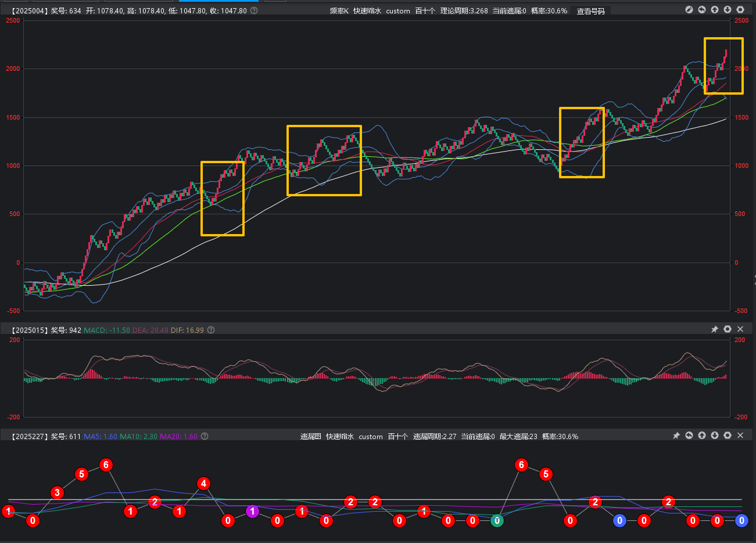Click the 查看号码 button
Viewport: 756px width, 543px height.
click(590, 11)
